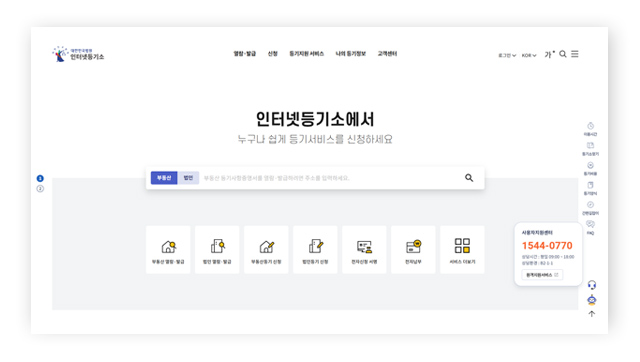Open the 나의 등기정보 menu
The image size is (640, 362).
(351, 54)
